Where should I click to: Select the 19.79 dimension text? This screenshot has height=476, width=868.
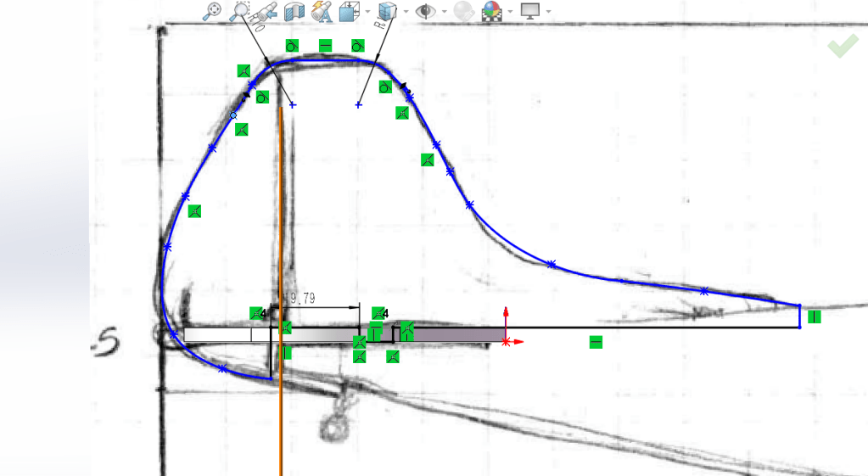pos(302,298)
